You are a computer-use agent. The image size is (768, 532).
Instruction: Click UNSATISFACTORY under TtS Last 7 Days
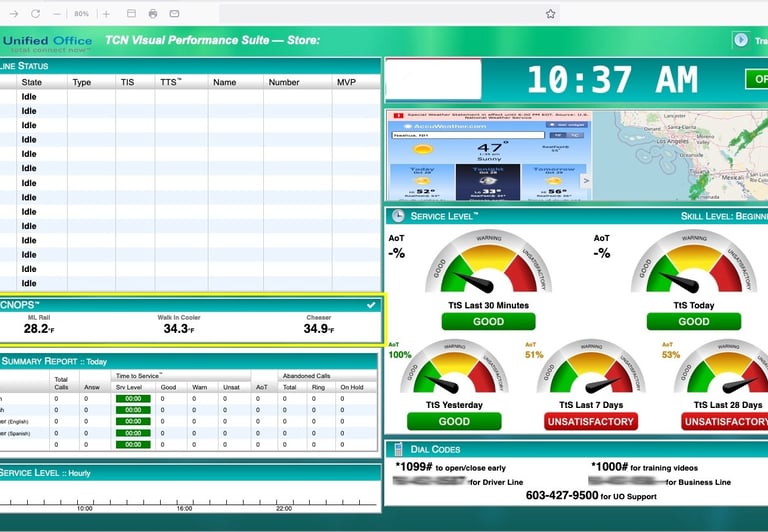click(591, 421)
